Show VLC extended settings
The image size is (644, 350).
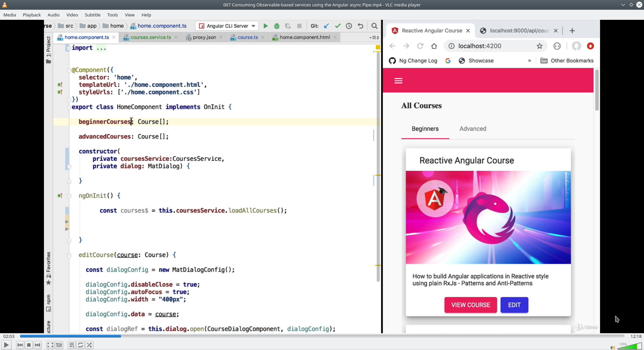tap(59, 345)
